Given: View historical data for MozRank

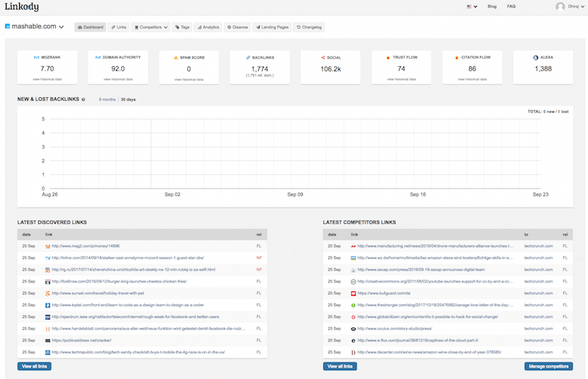Looking at the screenshot, I should [47, 79].
